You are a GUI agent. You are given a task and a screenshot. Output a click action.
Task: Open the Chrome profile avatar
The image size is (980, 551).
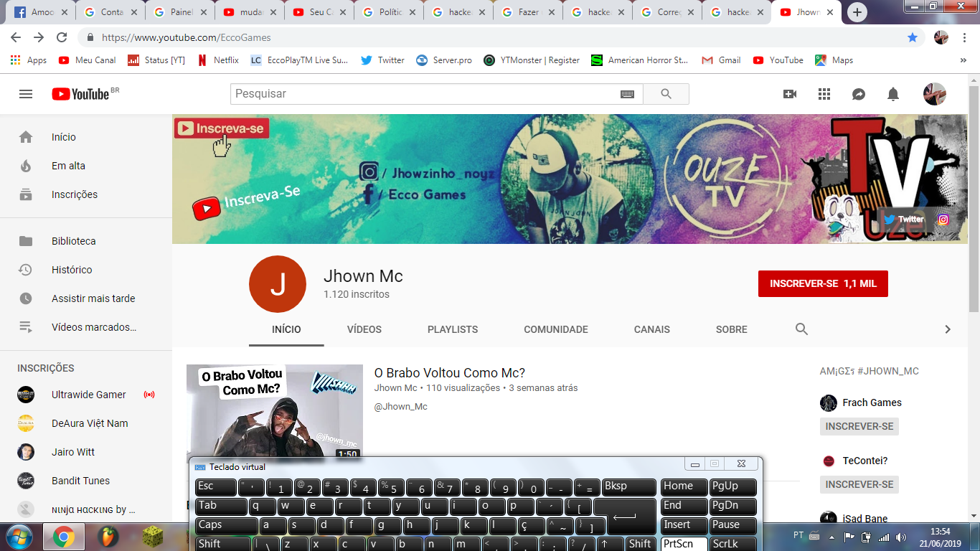(941, 37)
